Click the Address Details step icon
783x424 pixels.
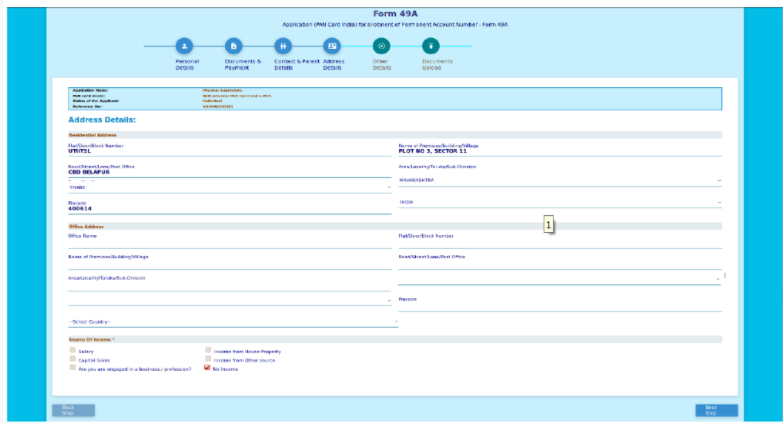[x=332, y=46]
